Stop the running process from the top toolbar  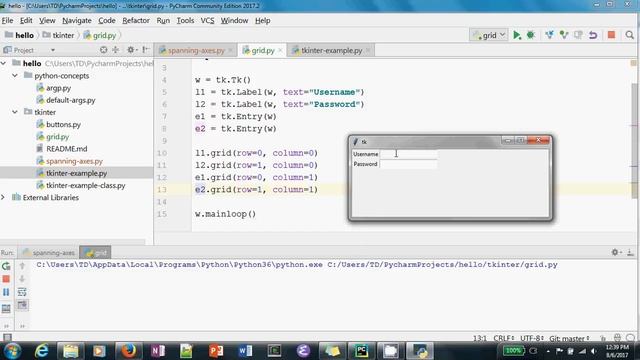(x=611, y=35)
